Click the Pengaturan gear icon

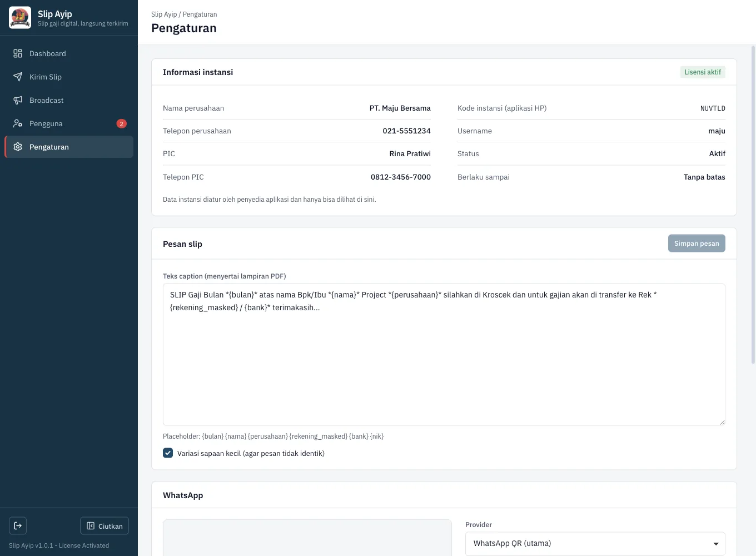click(x=18, y=147)
